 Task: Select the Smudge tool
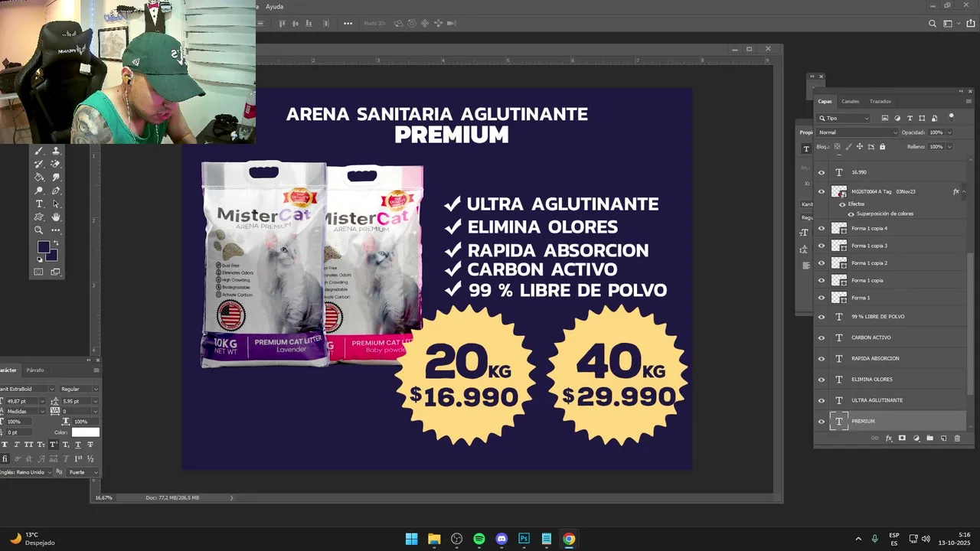55,177
